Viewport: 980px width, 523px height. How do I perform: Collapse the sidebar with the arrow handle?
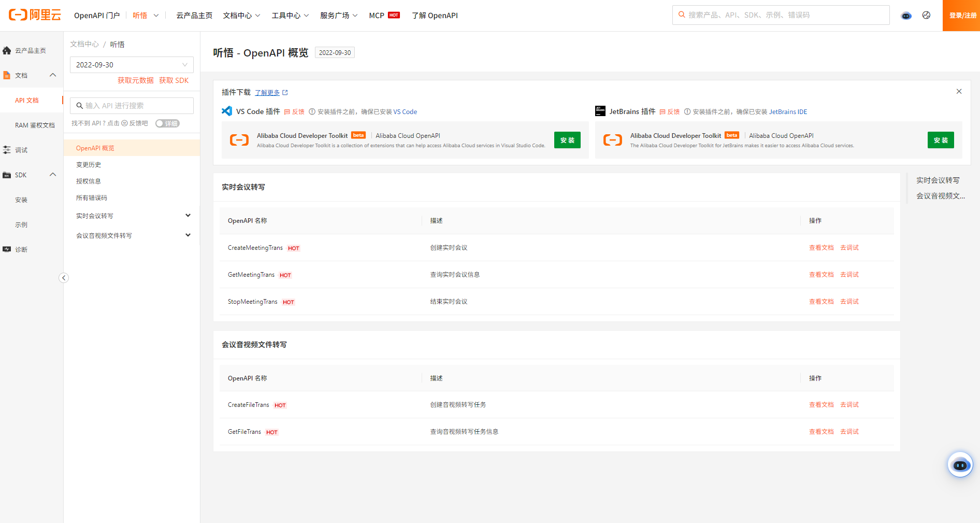tap(64, 278)
